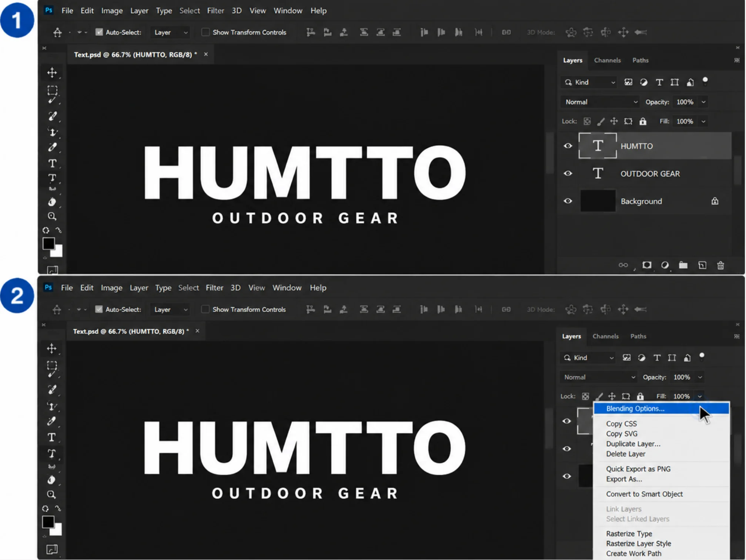This screenshot has height=560, width=746.
Task: Click foreground color swatch in top window
Action: 48,243
